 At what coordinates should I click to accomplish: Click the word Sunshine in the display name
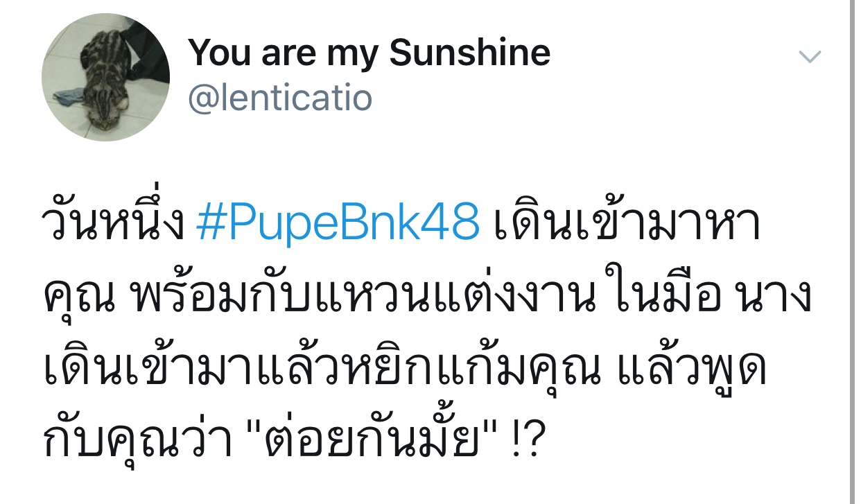tap(470, 52)
